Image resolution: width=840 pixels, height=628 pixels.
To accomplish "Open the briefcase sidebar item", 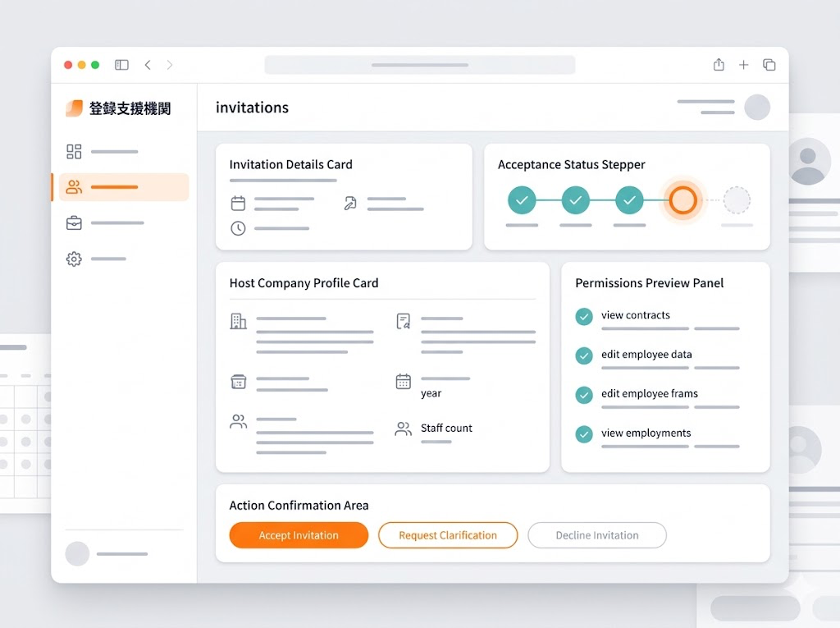I will 74,222.
